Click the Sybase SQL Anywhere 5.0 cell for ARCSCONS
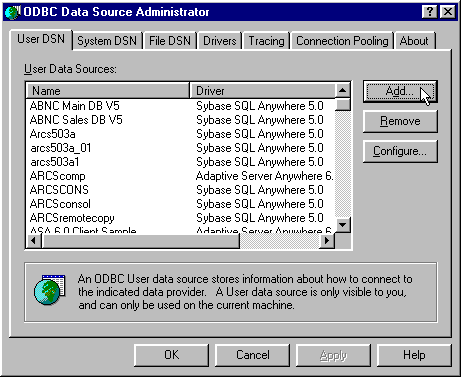Viewport: 461px width, 377px height. pos(260,190)
